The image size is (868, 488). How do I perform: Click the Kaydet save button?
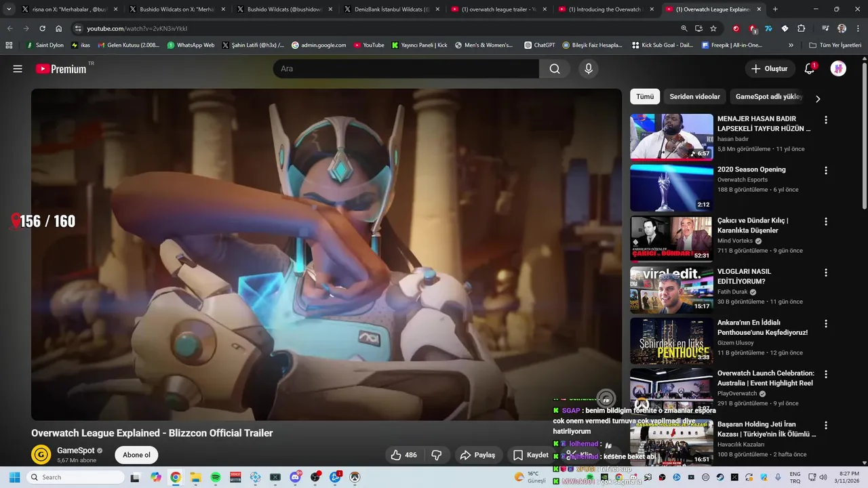pyautogui.click(x=531, y=455)
